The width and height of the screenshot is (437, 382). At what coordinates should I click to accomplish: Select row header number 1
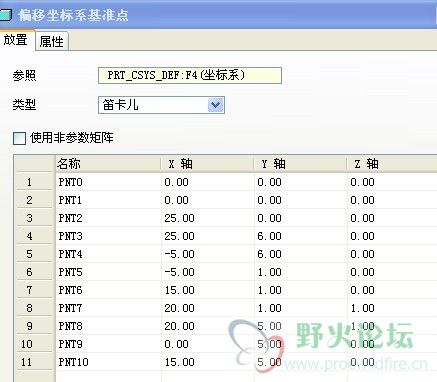[34, 182]
